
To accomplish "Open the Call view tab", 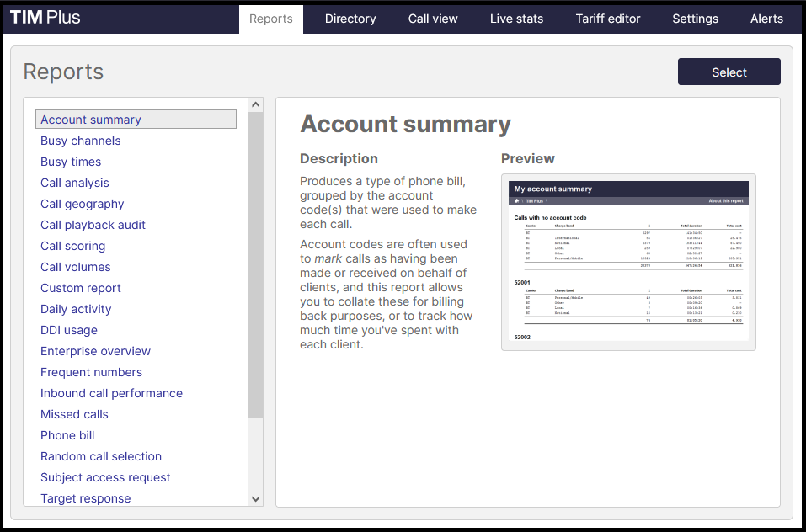I will (x=432, y=19).
